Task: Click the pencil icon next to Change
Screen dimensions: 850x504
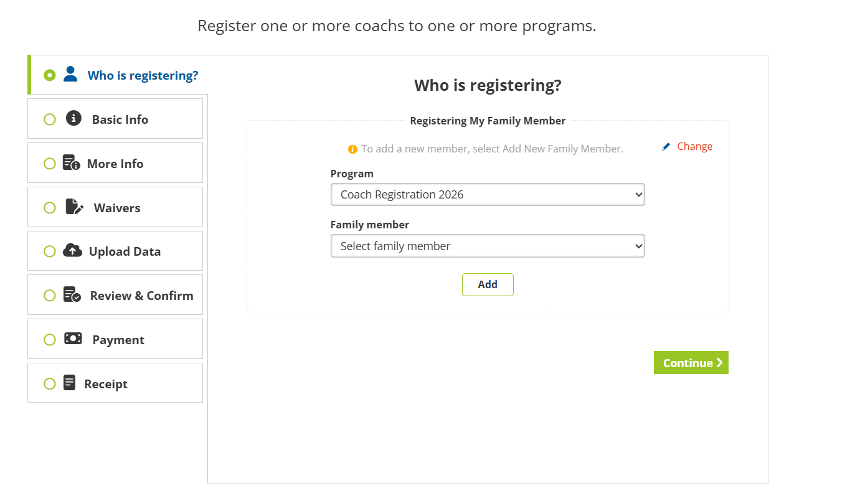Action: pos(666,146)
